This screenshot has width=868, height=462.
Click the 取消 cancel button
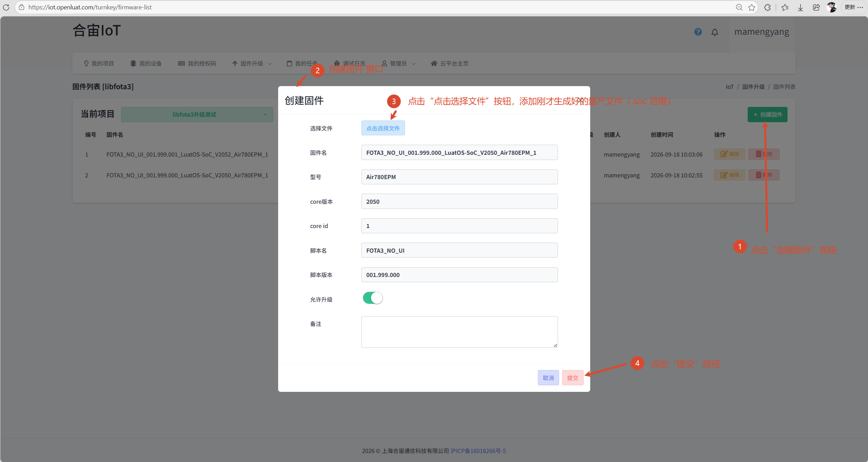(548, 378)
